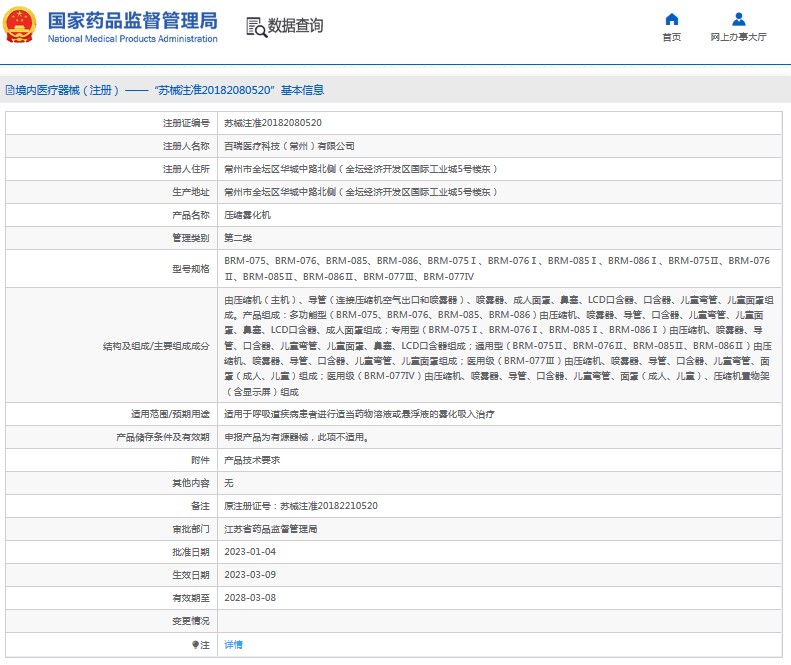
Task: Click the 有效期至 row label
Action: 191,598
